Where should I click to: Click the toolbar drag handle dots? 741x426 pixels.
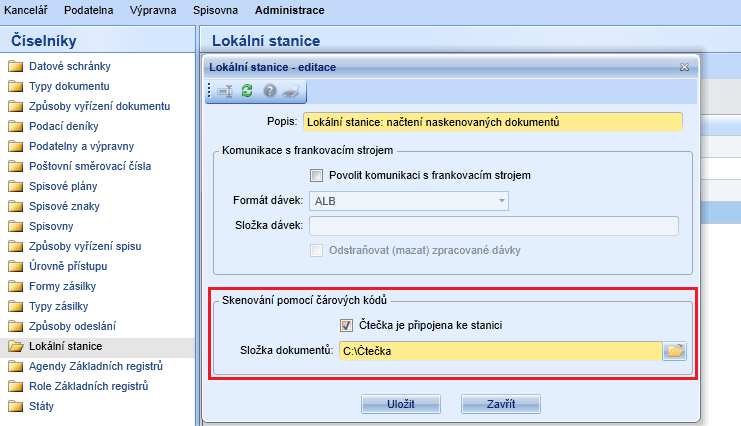209,90
